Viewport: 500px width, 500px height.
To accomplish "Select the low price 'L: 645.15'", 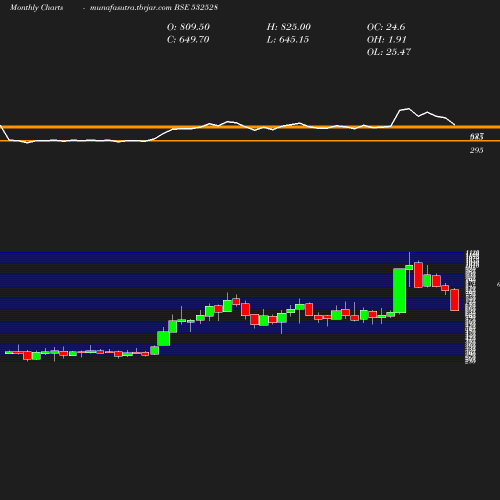I will coord(288,40).
